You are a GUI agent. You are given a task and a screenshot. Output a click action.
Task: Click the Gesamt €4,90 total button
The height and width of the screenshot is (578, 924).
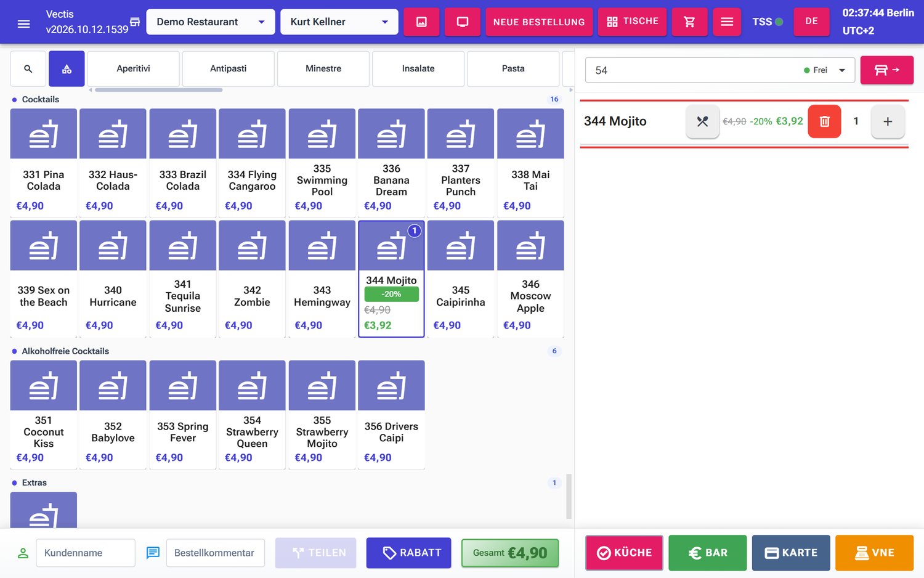[x=510, y=553]
